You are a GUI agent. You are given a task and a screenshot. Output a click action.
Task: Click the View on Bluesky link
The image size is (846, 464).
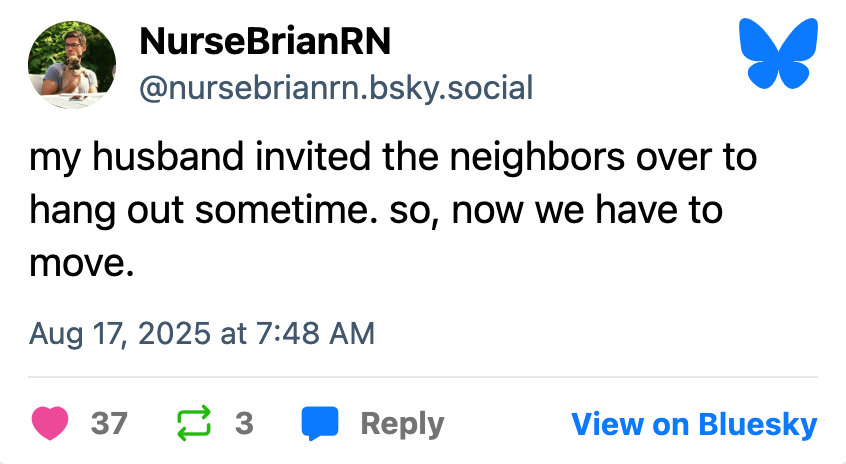[694, 424]
